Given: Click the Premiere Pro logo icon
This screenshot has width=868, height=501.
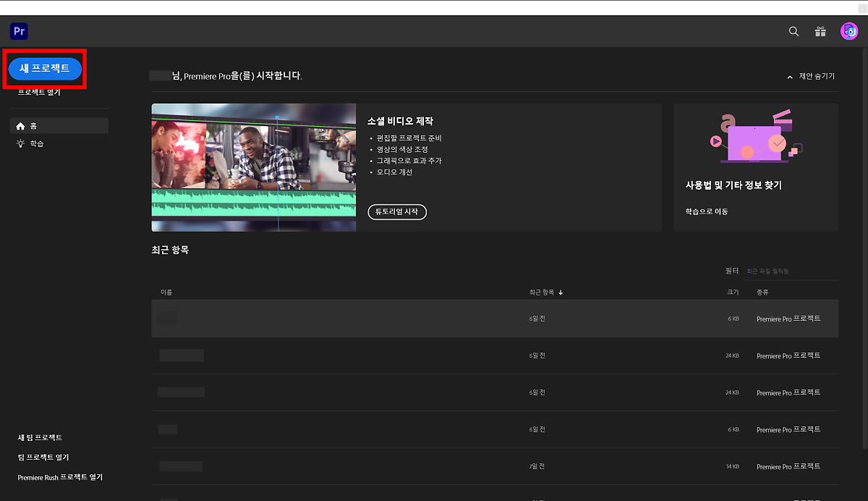Looking at the screenshot, I should [19, 31].
